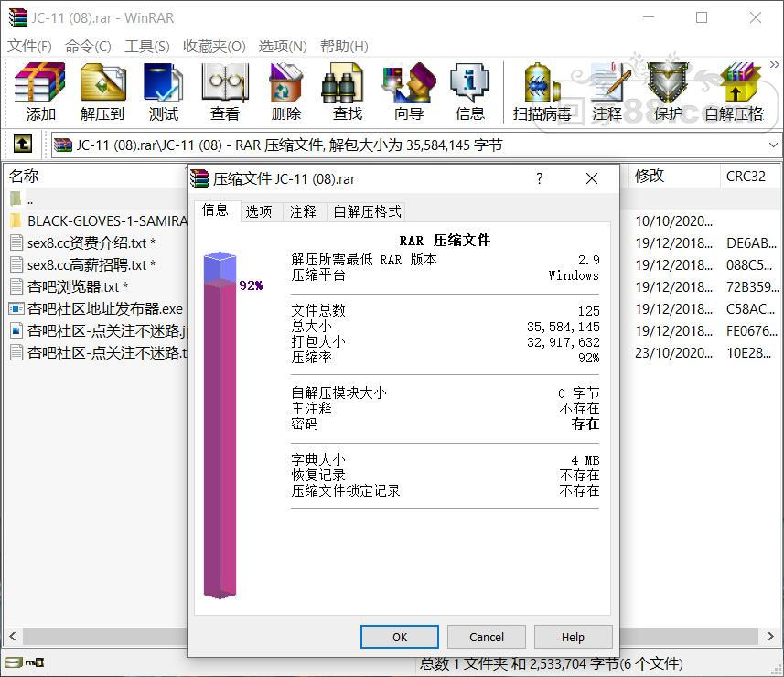Click the 密码 存在 value
This screenshot has height=677, width=784.
pos(585,424)
